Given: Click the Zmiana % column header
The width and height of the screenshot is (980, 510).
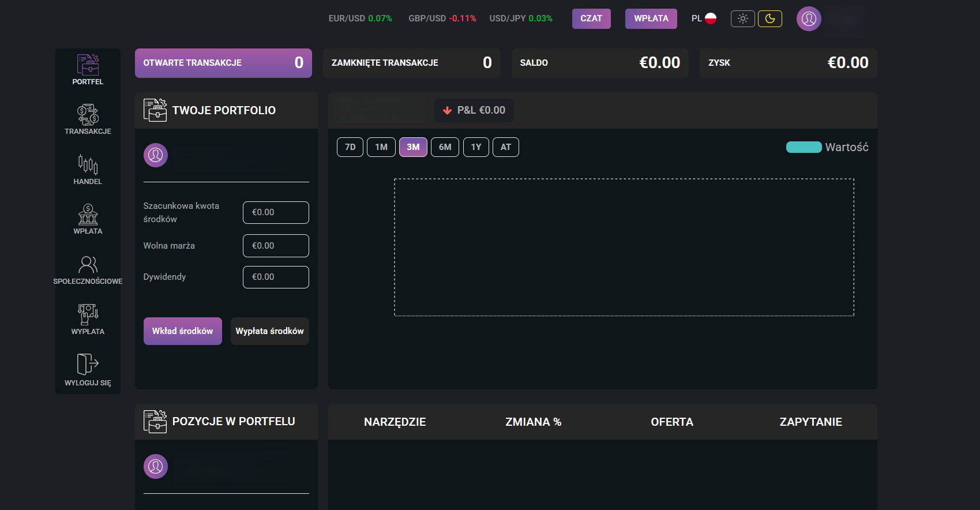Looking at the screenshot, I should [534, 422].
